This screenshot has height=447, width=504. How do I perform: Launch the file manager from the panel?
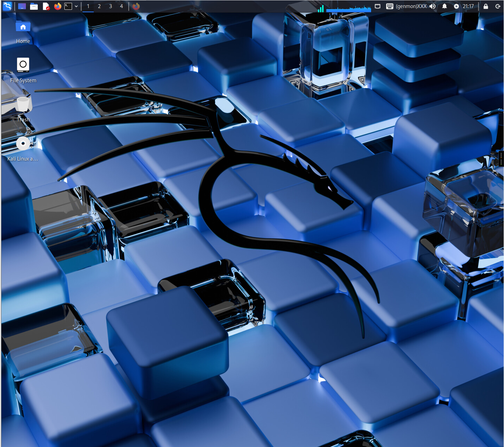(x=34, y=6)
